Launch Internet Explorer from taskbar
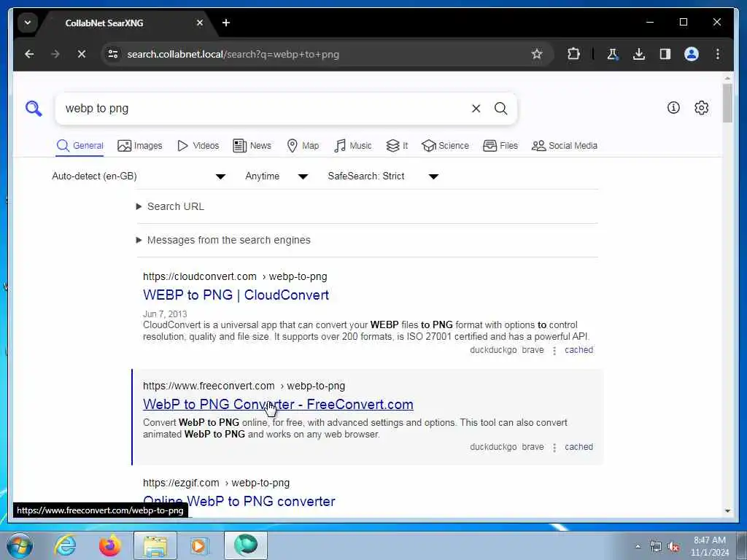The width and height of the screenshot is (747, 560). (65, 545)
